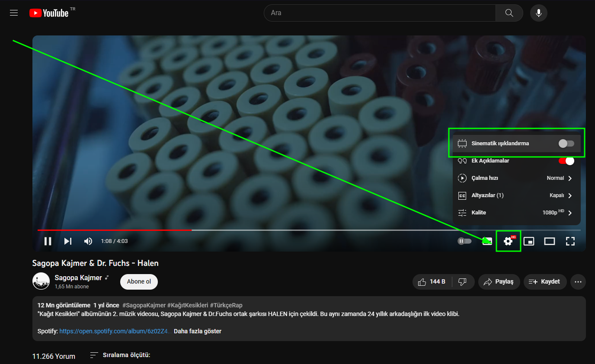Open Sagopa Kajmer channel avatar
This screenshot has width=595, height=364.
tap(41, 281)
